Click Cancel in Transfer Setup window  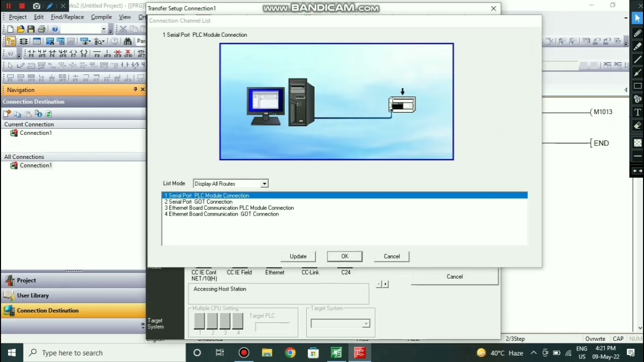pos(455,277)
